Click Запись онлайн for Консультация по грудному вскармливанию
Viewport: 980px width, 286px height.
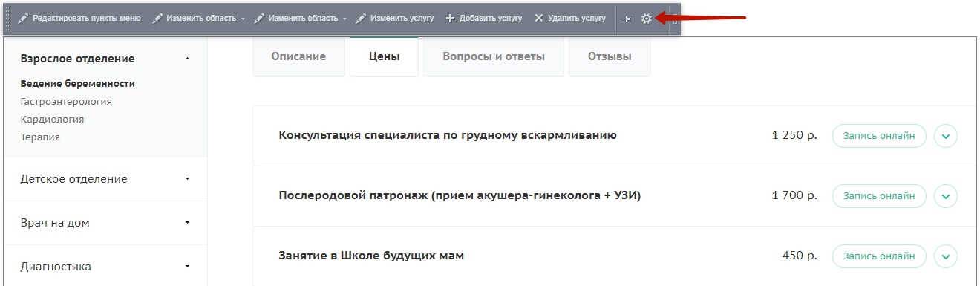point(879,136)
